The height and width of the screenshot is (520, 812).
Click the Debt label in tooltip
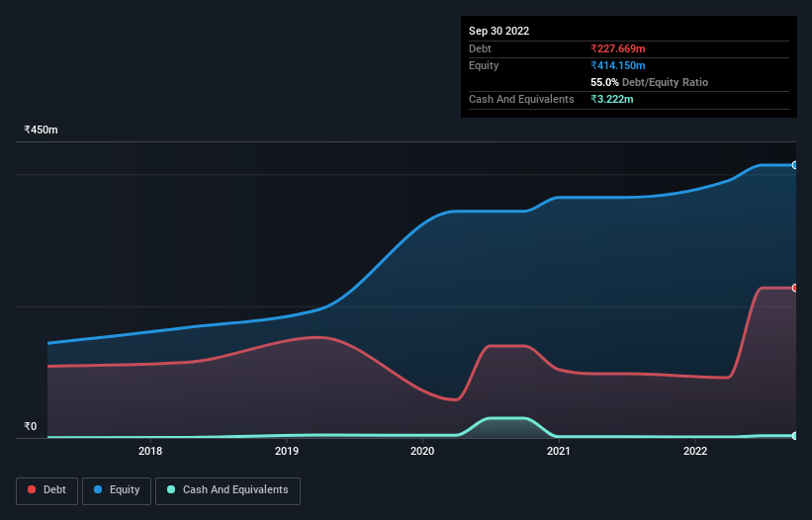pos(480,48)
